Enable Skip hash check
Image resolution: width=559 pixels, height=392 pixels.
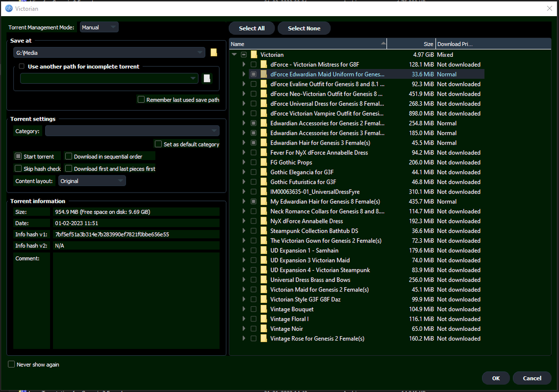pos(18,168)
